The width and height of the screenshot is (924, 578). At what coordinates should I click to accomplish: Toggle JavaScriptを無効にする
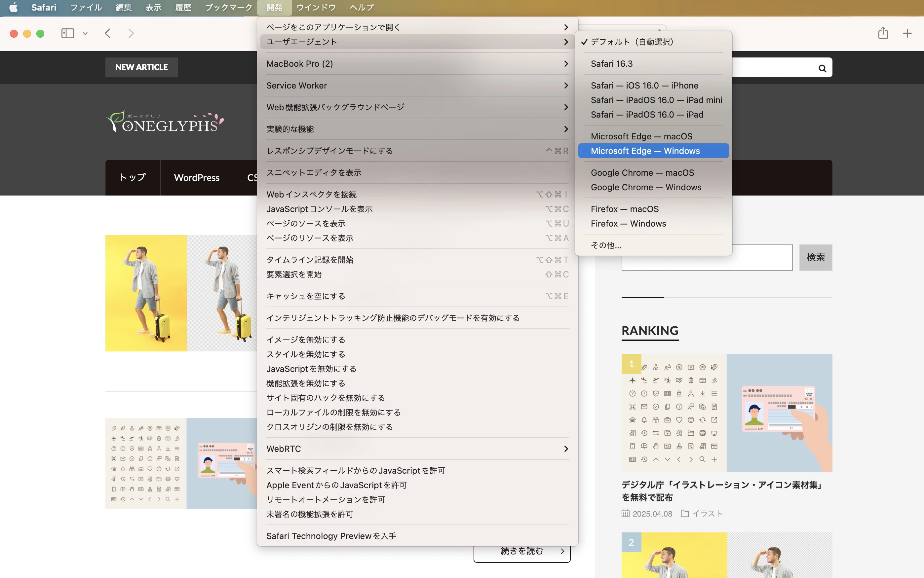pyautogui.click(x=417, y=369)
